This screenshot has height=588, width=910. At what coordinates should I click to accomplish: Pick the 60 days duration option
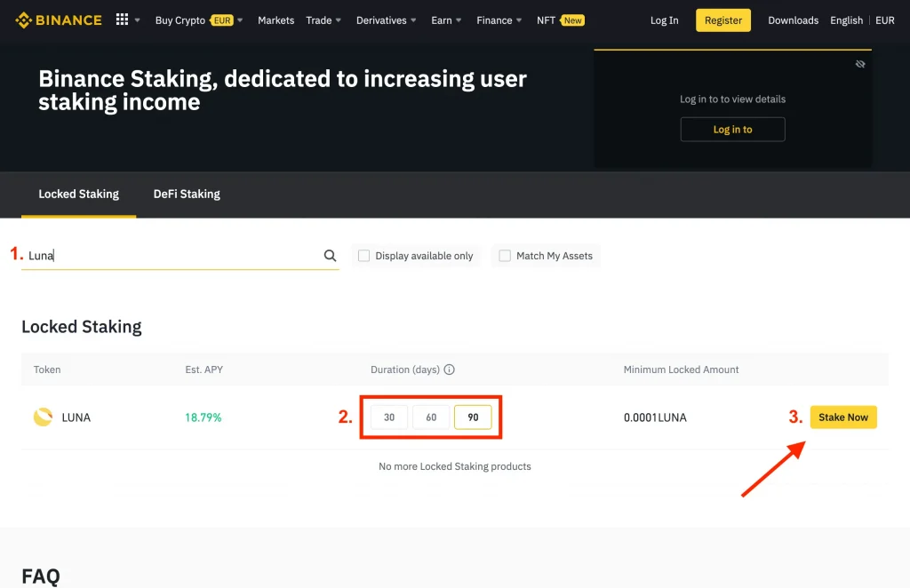point(431,417)
